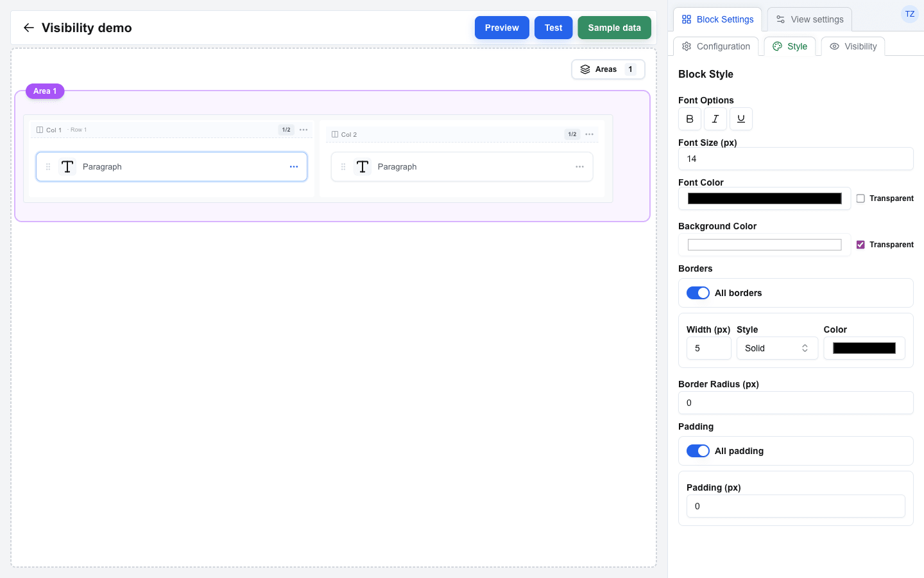Click the Col 1 column icon
The height and width of the screenshot is (578, 924).
40,130
